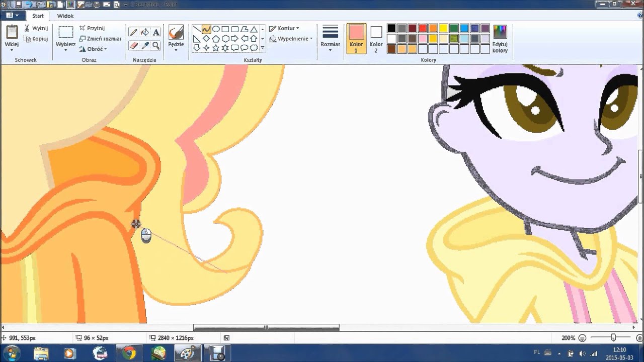The image size is (644, 362).
Task: Click the volume icon in system tray
Action: [582, 353]
